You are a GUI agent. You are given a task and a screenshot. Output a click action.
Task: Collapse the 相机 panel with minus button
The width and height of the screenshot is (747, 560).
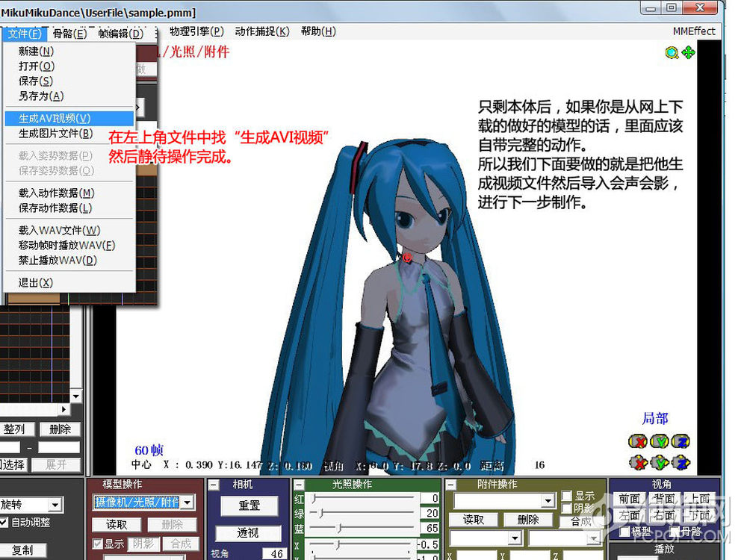(x=214, y=485)
